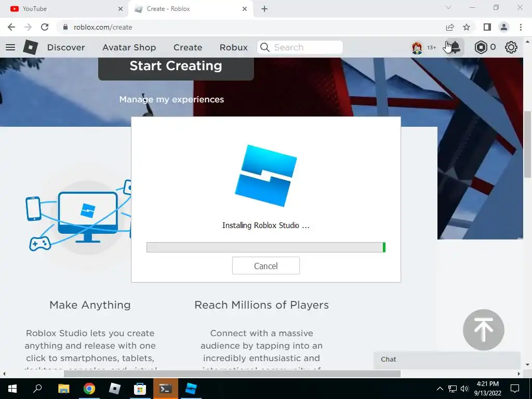
Task: Reload the page with refresh icon
Action: (x=45, y=27)
